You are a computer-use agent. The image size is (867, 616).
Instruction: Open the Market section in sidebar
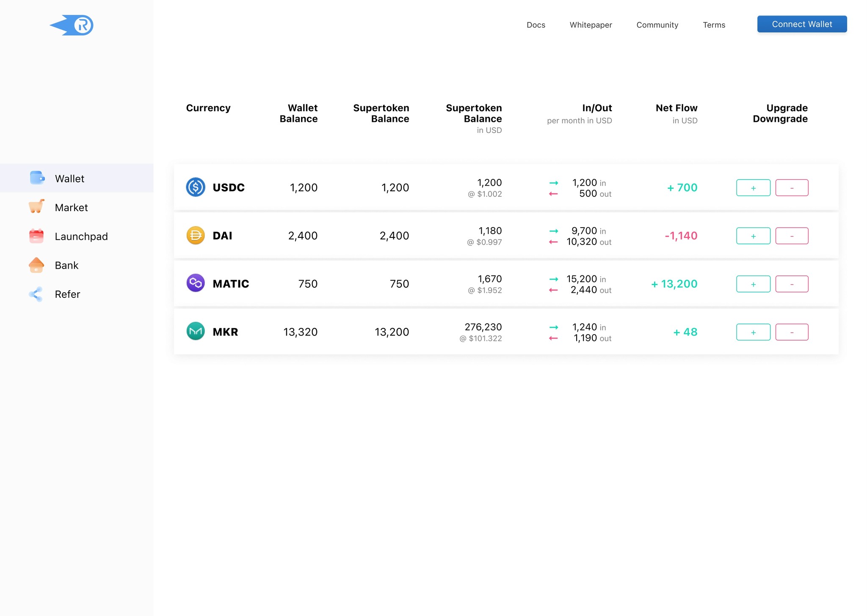pos(71,207)
